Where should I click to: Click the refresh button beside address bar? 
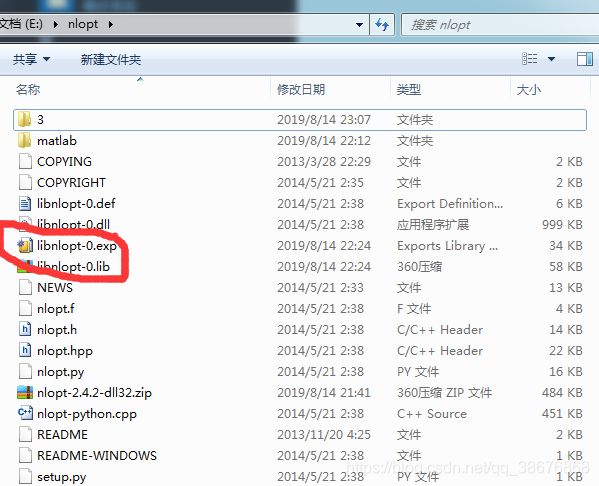(382, 25)
